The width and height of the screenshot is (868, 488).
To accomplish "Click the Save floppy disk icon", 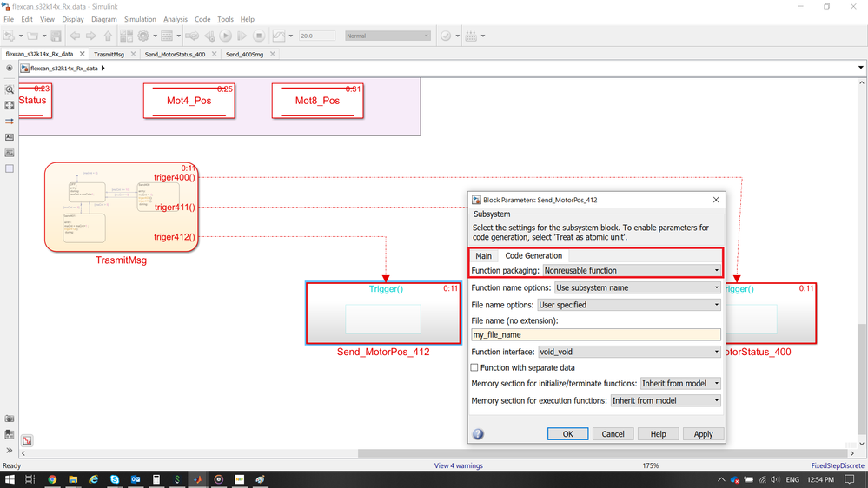I will click(x=56, y=36).
